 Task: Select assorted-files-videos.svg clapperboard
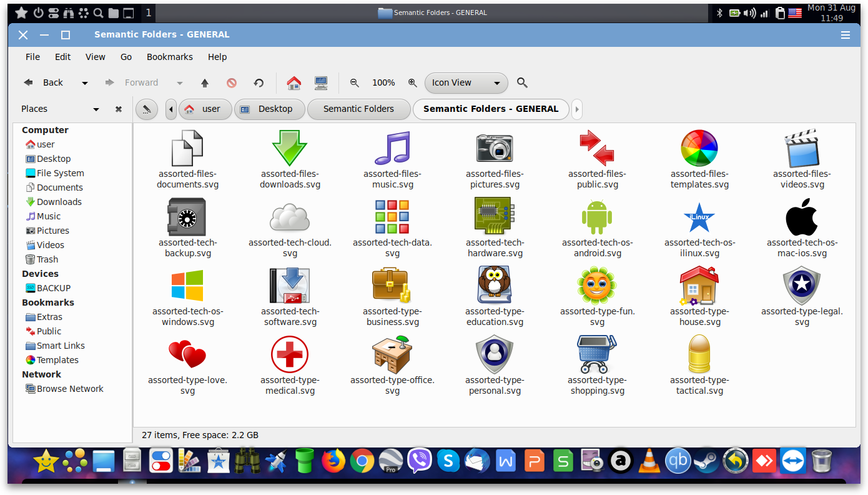[x=802, y=148]
